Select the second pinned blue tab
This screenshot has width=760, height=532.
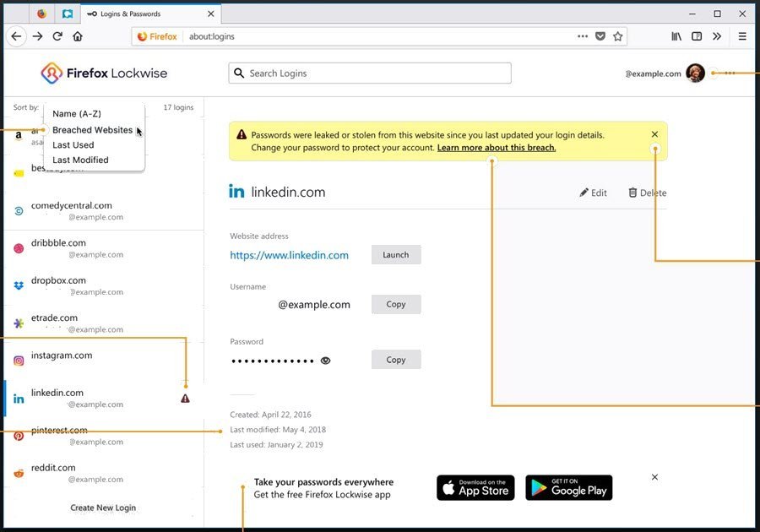(68, 14)
